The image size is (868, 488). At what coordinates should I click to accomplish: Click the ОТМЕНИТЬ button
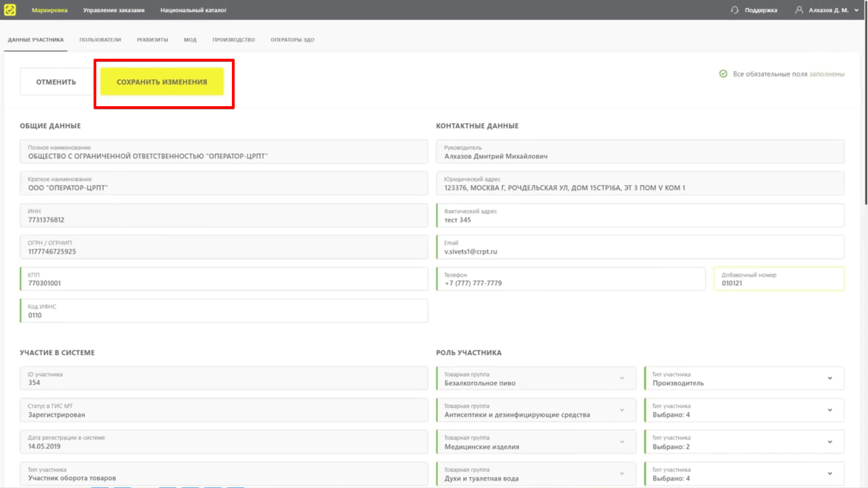[x=56, y=82]
